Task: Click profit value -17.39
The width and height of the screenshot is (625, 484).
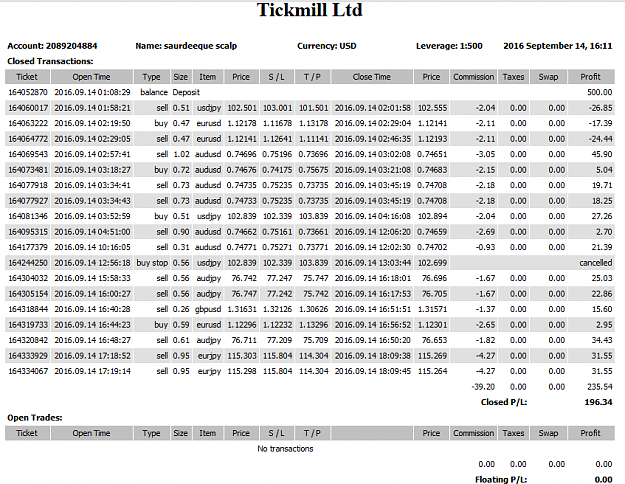Action: point(600,123)
